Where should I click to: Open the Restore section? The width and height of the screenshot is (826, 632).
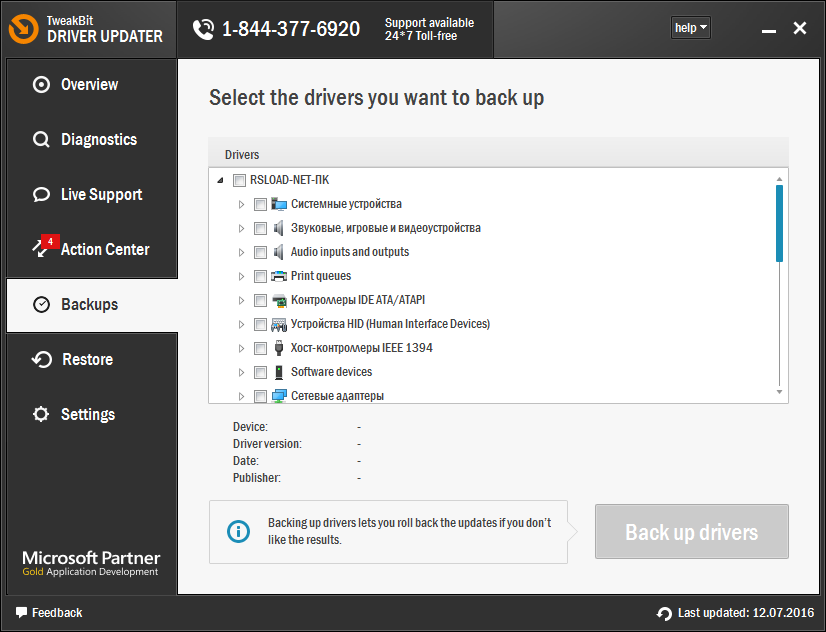(87, 360)
